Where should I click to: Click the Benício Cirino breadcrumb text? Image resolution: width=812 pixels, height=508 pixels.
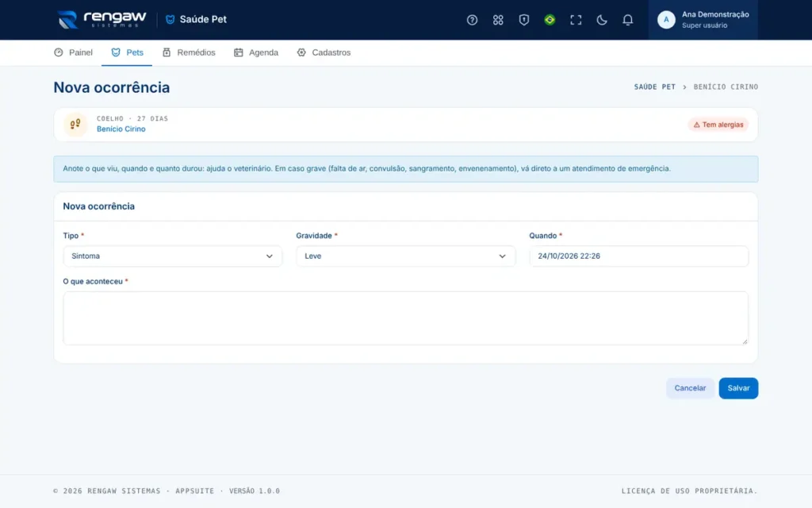coord(726,87)
